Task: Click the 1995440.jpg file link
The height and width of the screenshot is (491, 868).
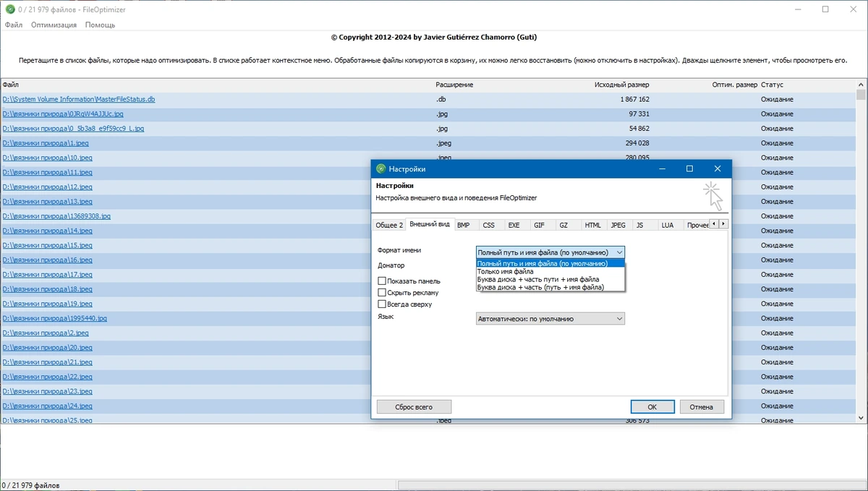Action: point(54,318)
